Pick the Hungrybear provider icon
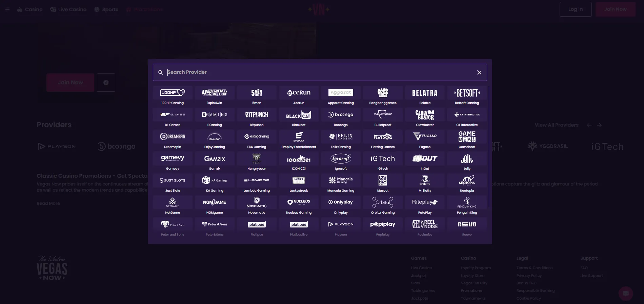The image size is (644, 304). (257, 158)
